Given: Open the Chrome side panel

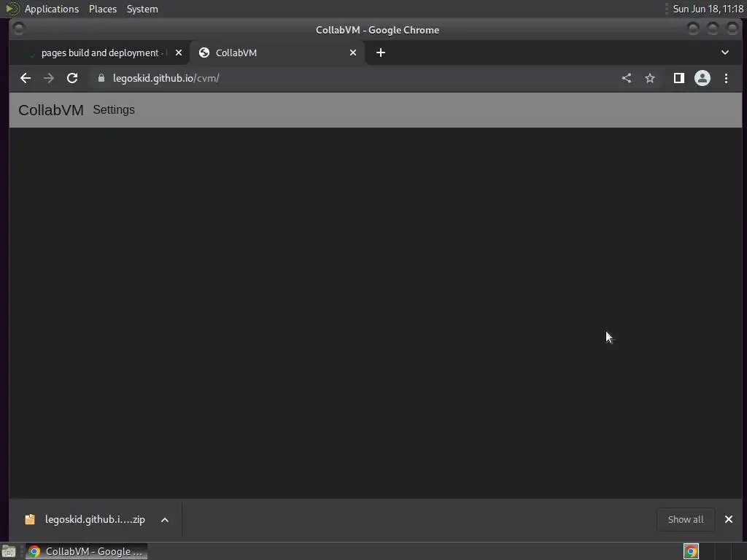Looking at the screenshot, I should pyautogui.click(x=679, y=78).
